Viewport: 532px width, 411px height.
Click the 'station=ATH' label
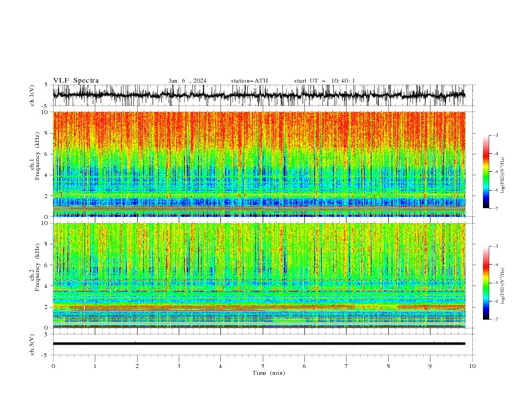(x=249, y=81)
